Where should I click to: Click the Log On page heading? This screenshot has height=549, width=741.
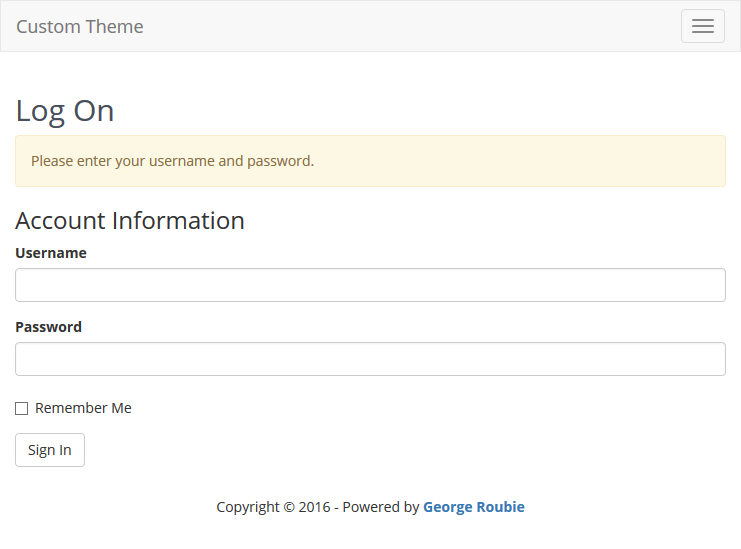coord(65,112)
